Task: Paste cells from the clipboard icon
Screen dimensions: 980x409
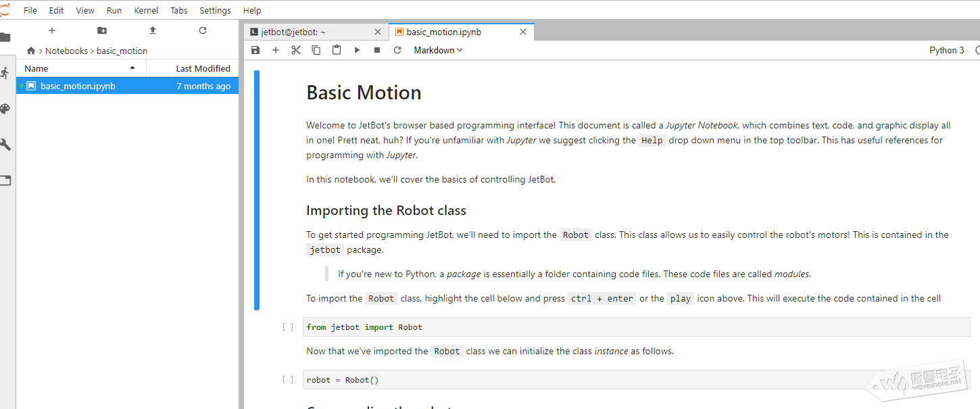Action: tap(337, 50)
